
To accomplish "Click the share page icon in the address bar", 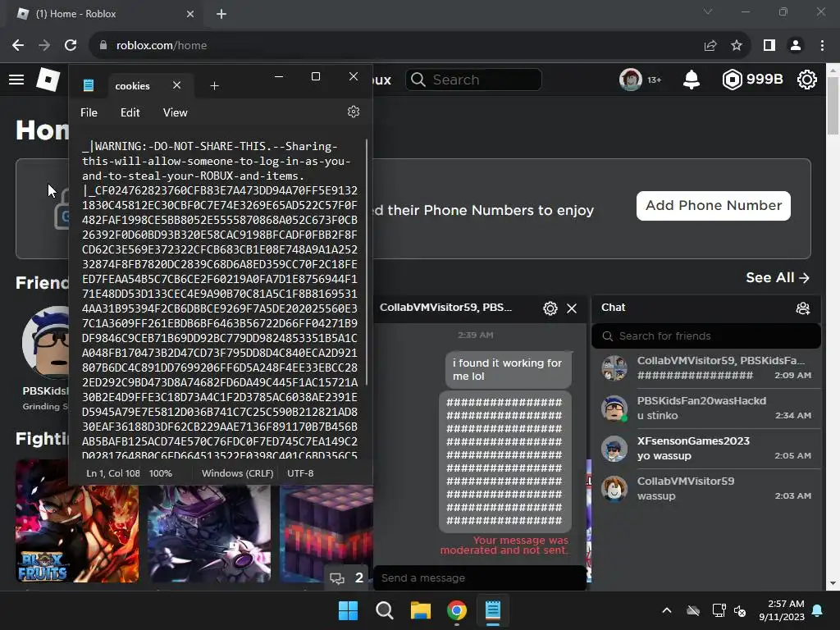I will coord(710,46).
